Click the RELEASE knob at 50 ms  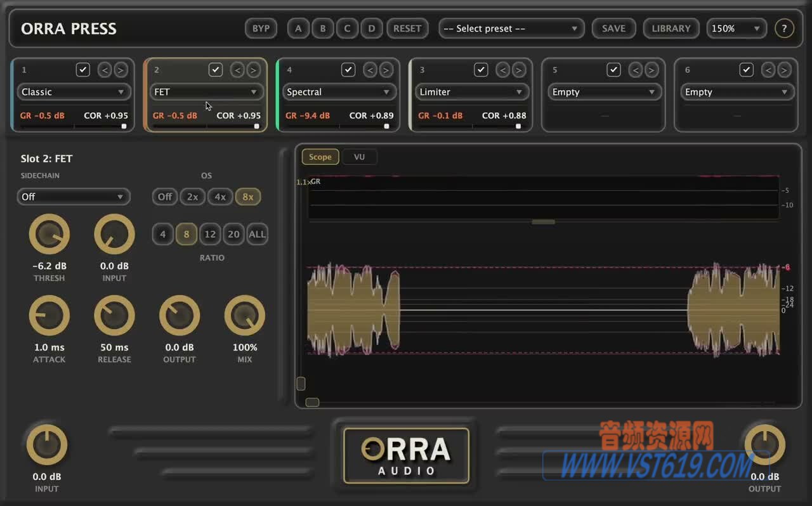tap(114, 315)
